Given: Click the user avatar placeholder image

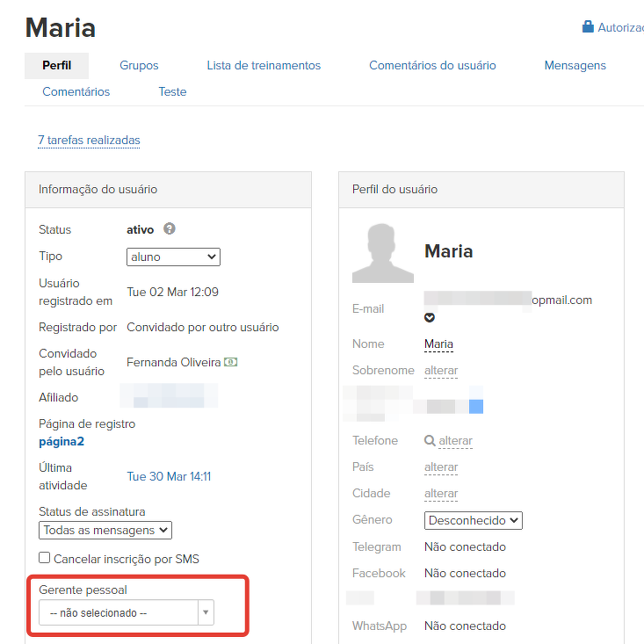Looking at the screenshot, I should 382,253.
